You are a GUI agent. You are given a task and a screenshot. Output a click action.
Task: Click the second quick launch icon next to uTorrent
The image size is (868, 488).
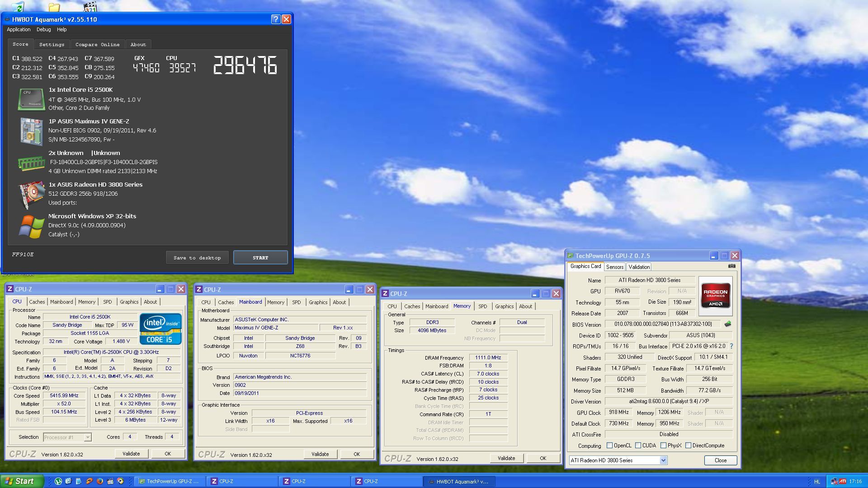click(68, 481)
